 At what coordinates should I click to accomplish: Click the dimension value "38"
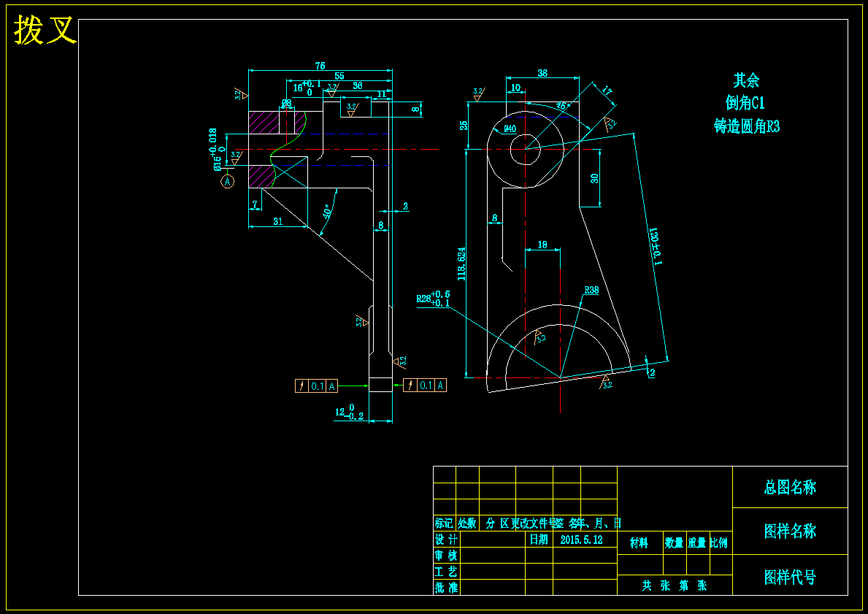542,72
